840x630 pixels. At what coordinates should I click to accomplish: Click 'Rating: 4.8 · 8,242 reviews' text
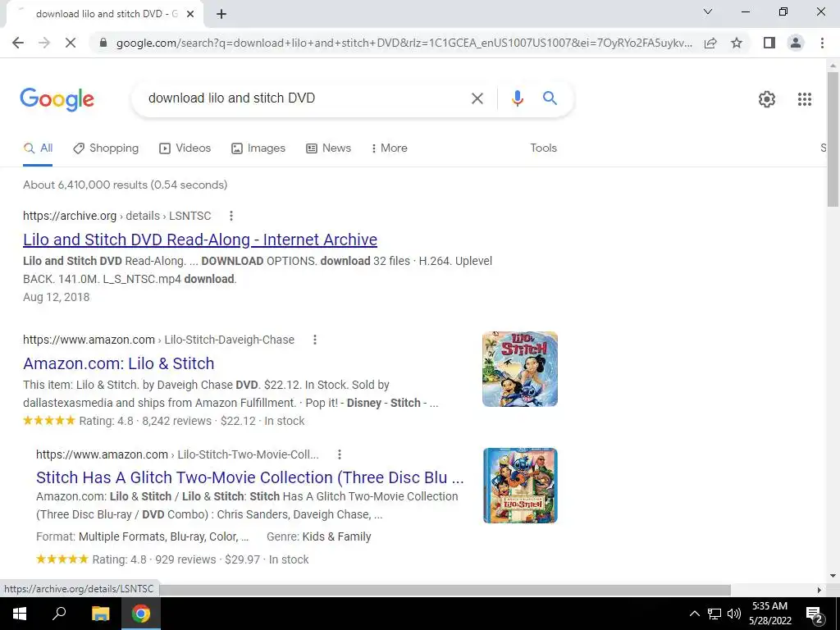coord(145,421)
